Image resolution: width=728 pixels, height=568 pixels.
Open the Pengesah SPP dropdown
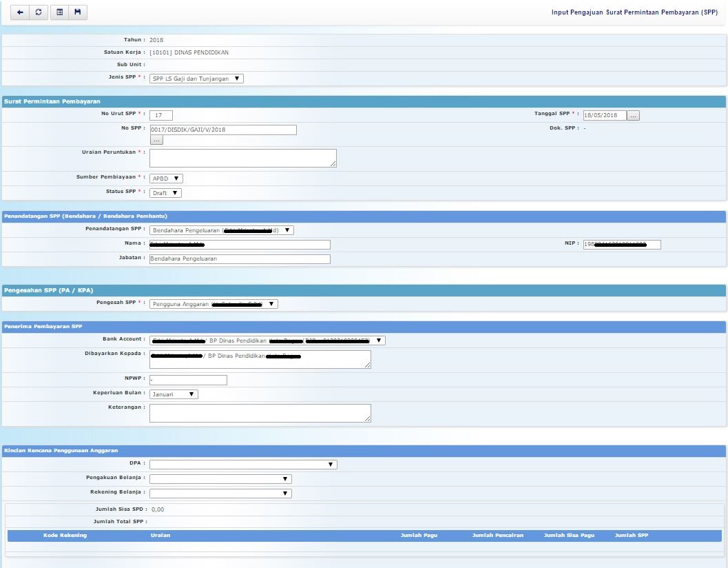click(x=214, y=304)
